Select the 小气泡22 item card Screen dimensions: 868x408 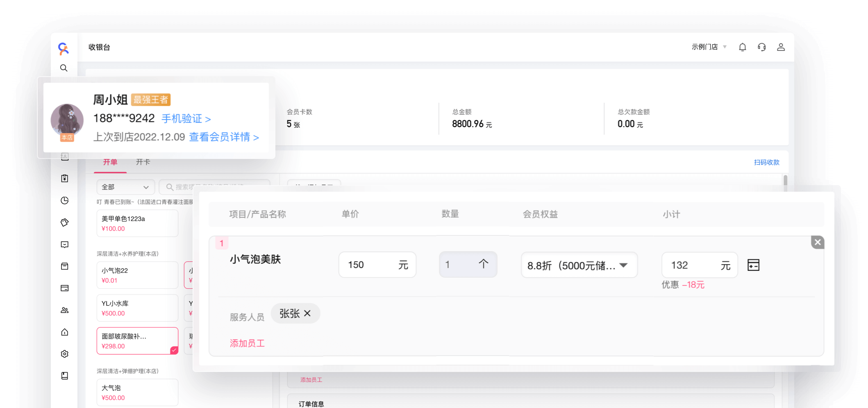coord(137,275)
